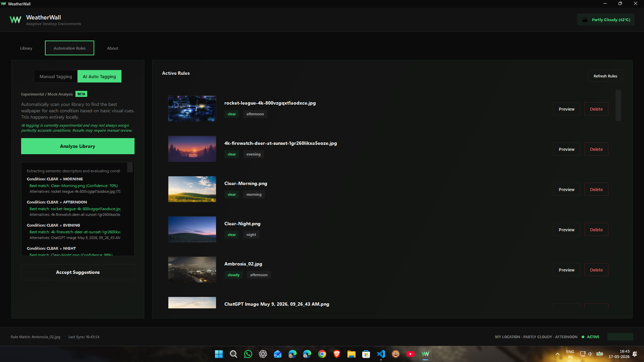Preview the firewatch-deer-at-sunset rule

(x=567, y=149)
